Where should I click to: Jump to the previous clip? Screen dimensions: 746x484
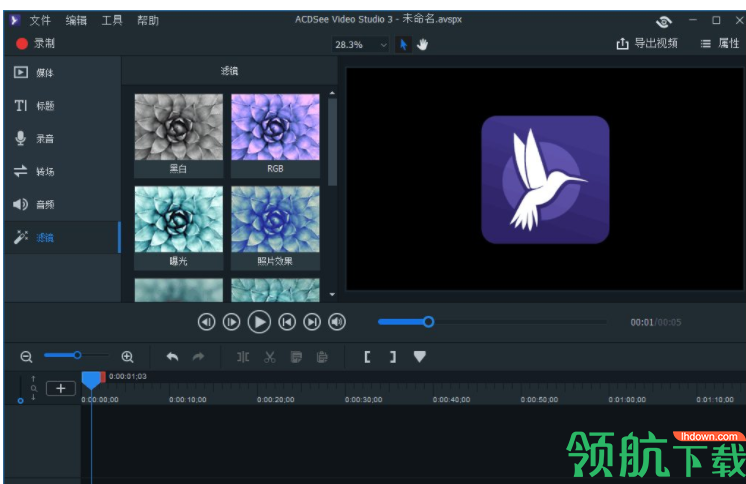[x=287, y=322]
